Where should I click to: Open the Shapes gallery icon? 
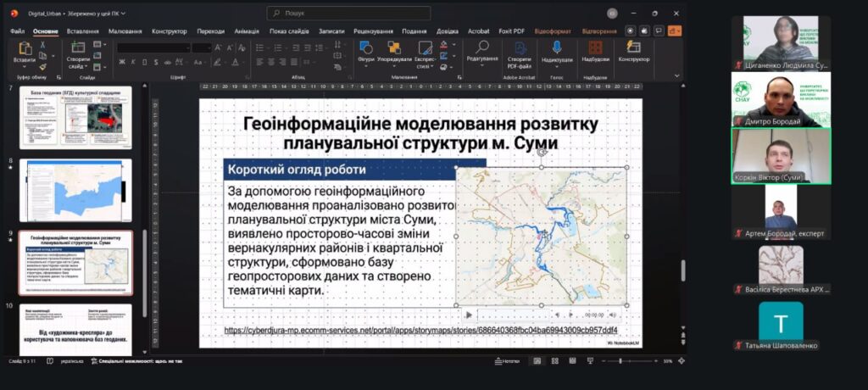tap(366, 50)
